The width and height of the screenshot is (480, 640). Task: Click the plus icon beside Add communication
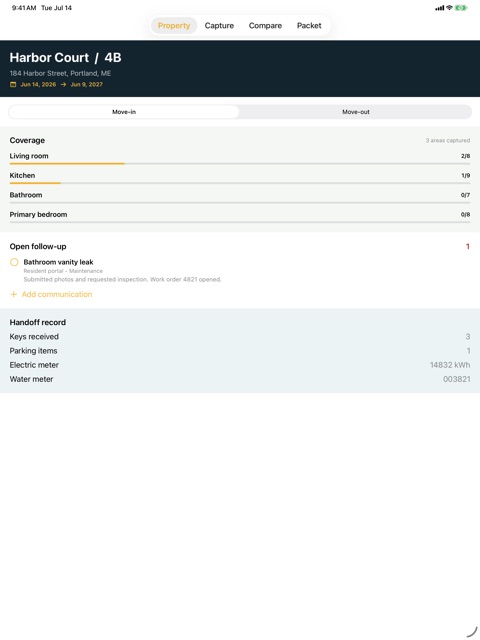pos(13,294)
